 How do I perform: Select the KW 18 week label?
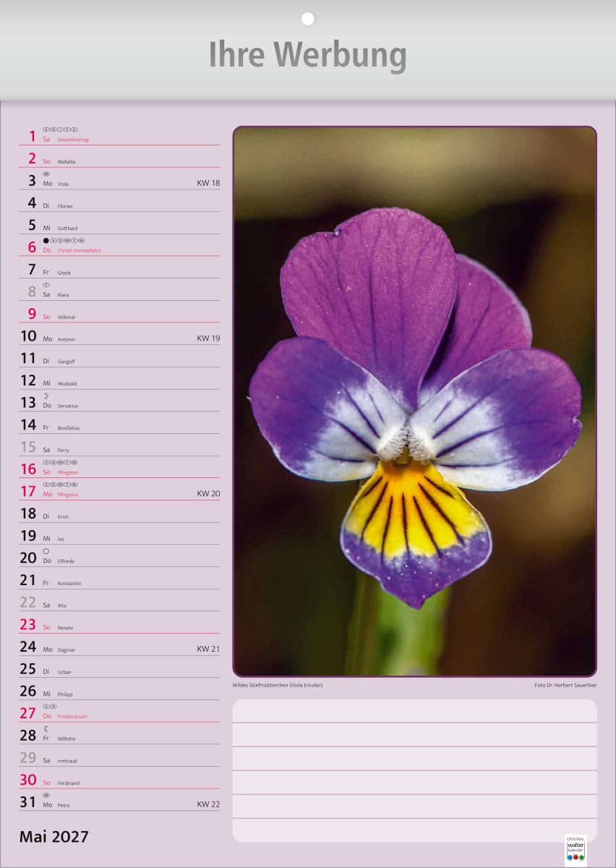click(208, 183)
